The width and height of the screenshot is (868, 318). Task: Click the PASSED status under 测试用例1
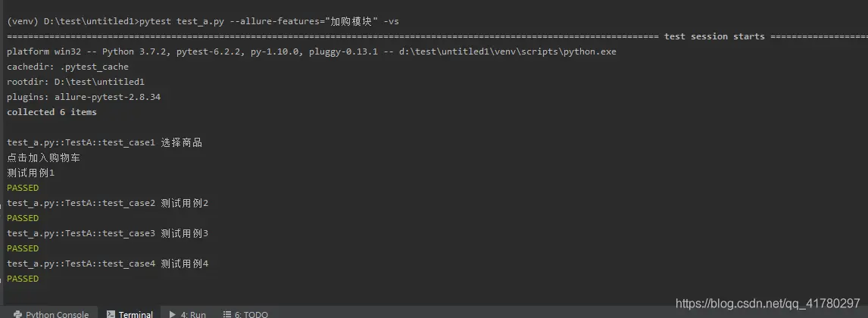click(x=23, y=188)
